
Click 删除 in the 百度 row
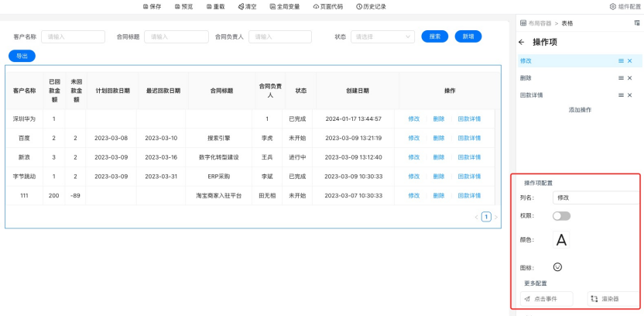click(x=439, y=138)
